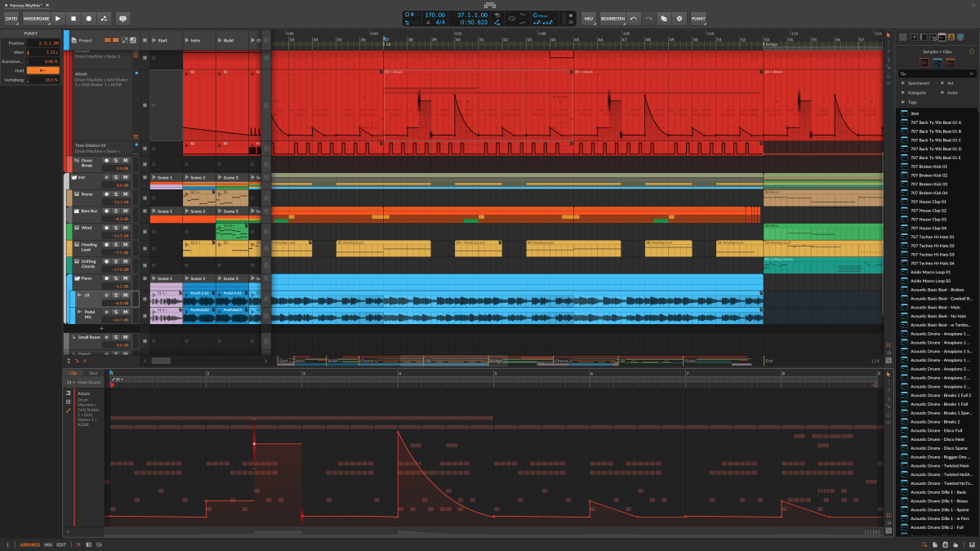Viewport: 980px width, 551px height.
Task: Click the redo arrow icon
Action: (x=648, y=18)
